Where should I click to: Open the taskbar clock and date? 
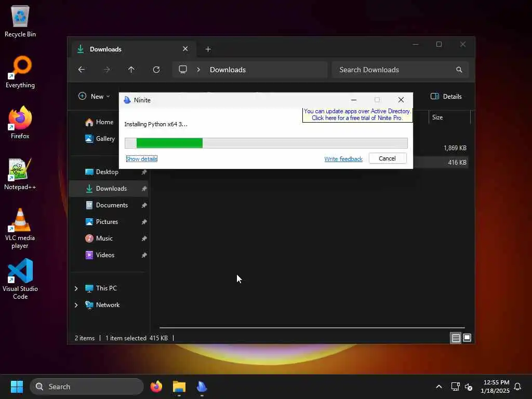click(495, 387)
